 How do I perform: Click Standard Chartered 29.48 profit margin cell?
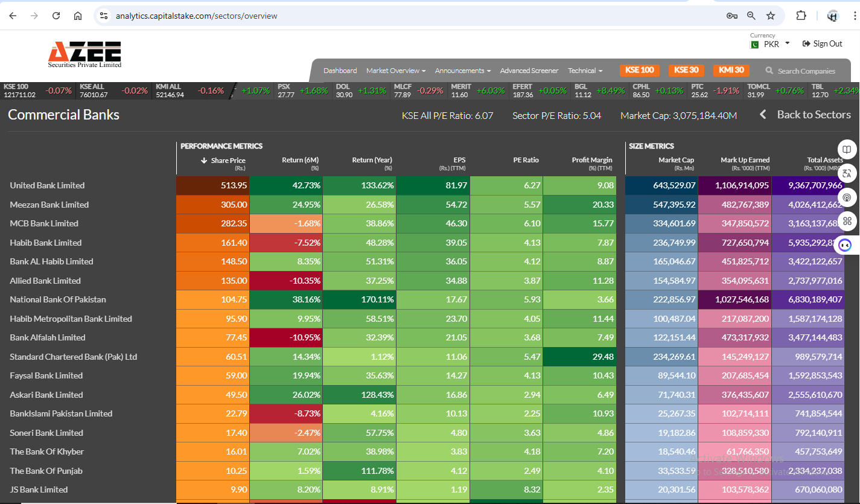click(x=579, y=357)
